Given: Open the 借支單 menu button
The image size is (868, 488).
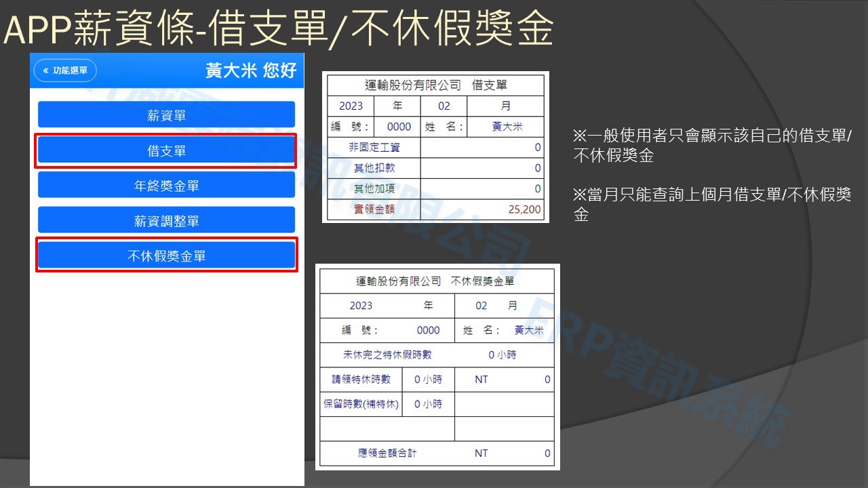Looking at the screenshot, I should [166, 150].
